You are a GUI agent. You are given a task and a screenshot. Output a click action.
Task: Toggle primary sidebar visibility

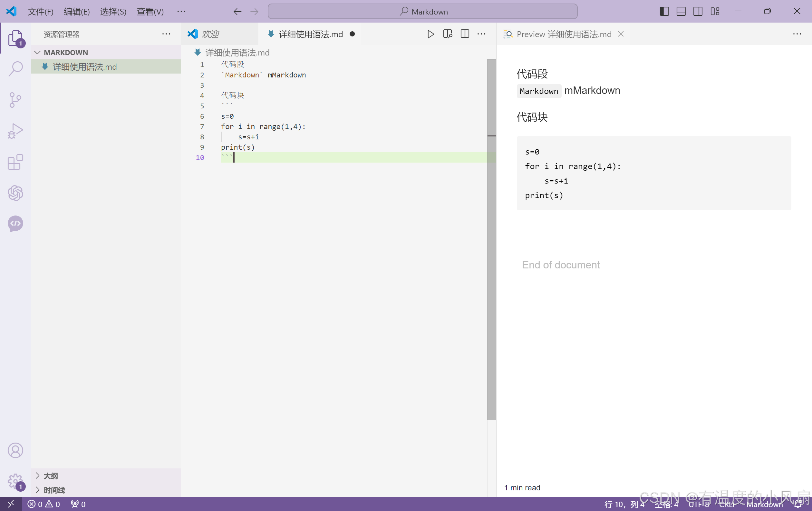coord(664,12)
